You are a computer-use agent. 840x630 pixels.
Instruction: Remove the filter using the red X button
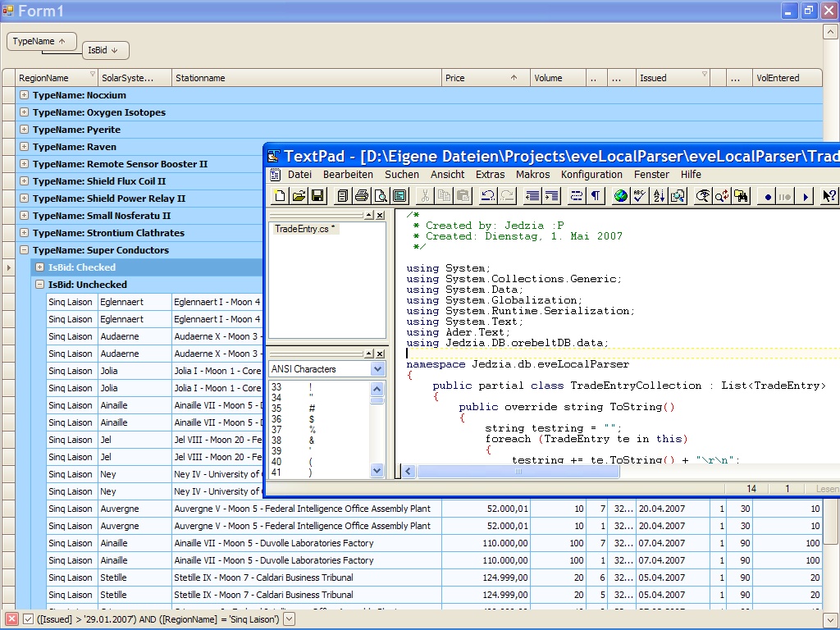[x=12, y=619]
